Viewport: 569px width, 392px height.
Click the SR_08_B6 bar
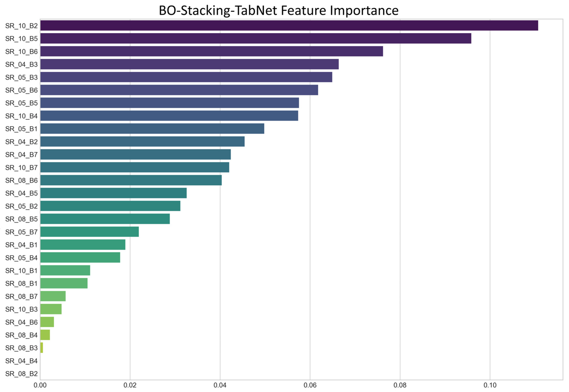[131, 180]
